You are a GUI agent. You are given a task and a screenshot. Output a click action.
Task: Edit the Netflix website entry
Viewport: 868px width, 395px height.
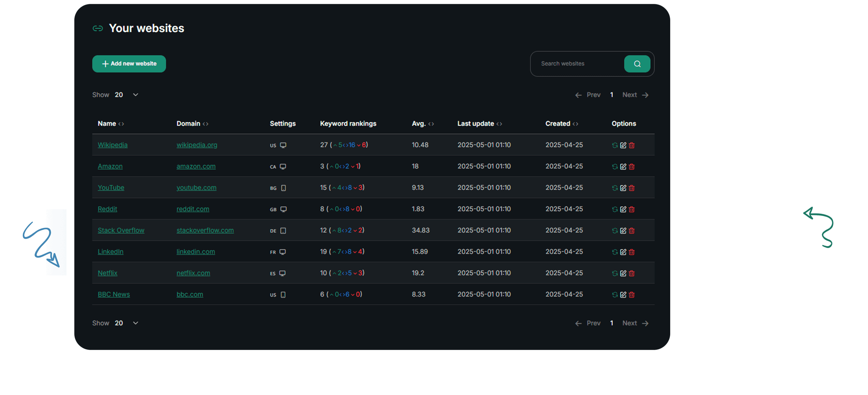(623, 273)
